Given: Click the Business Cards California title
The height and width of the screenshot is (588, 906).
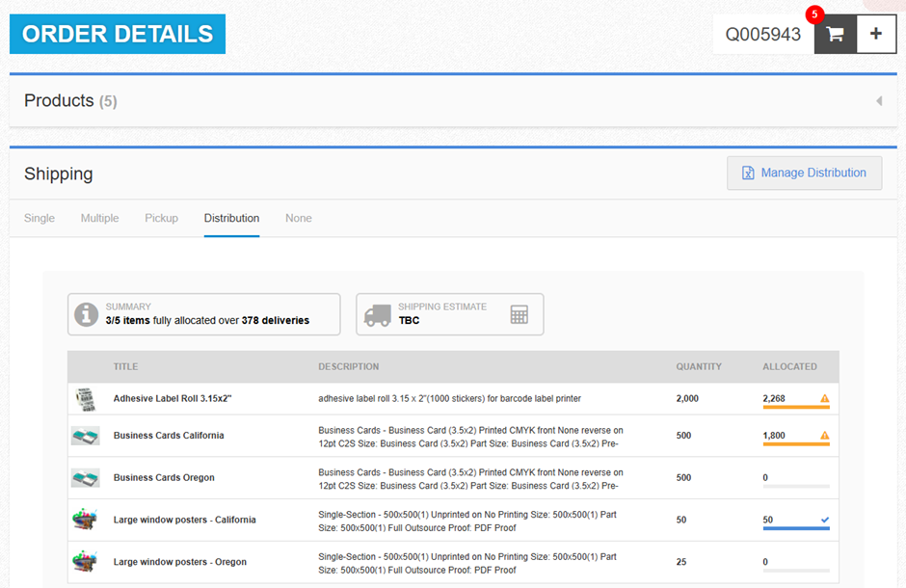Looking at the screenshot, I should click(169, 436).
